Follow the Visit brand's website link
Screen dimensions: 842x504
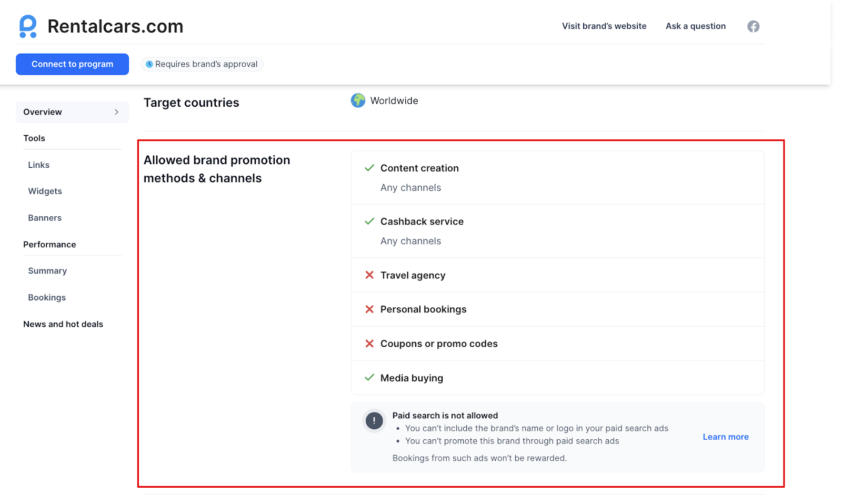point(604,26)
